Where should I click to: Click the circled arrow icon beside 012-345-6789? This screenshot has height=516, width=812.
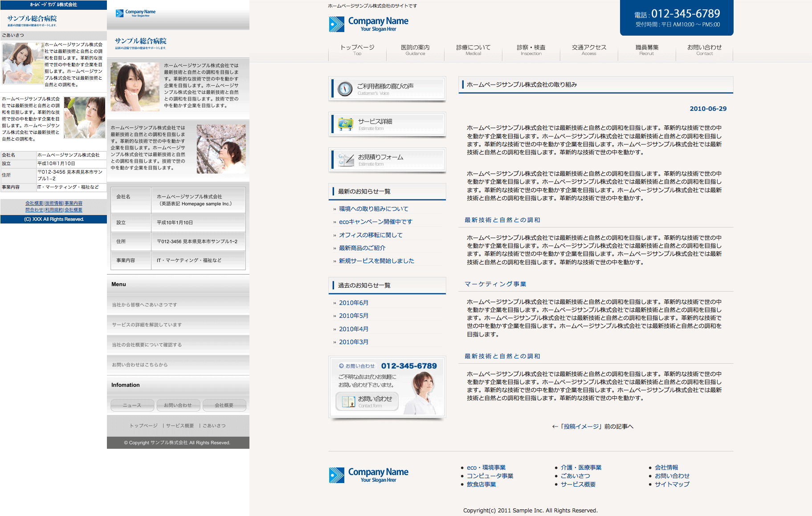(341, 366)
